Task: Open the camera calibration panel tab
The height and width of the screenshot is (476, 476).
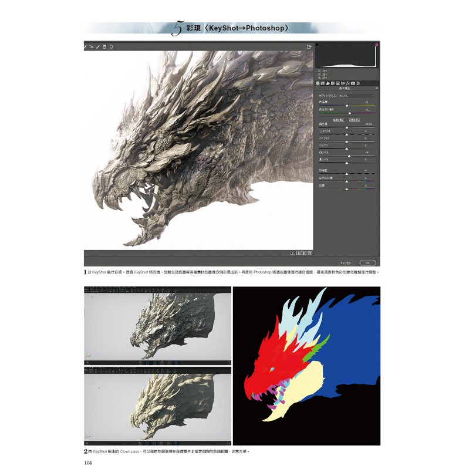Action: [x=354, y=83]
